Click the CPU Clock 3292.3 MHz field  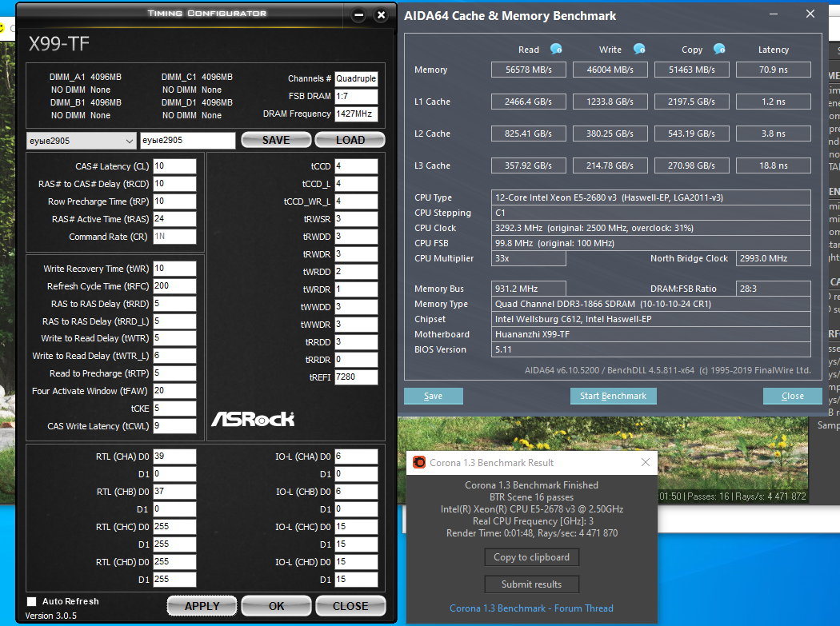(x=651, y=228)
